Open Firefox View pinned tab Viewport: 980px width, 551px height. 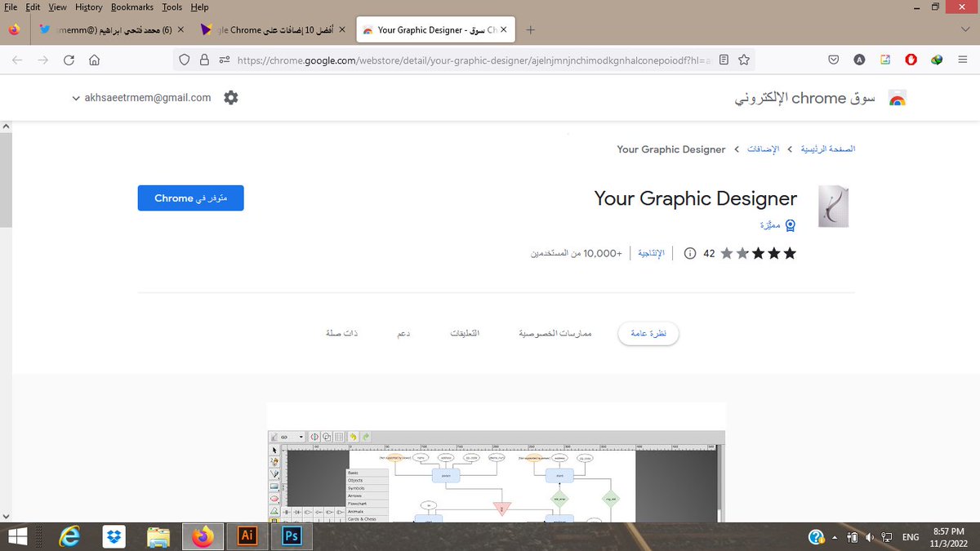(x=14, y=29)
